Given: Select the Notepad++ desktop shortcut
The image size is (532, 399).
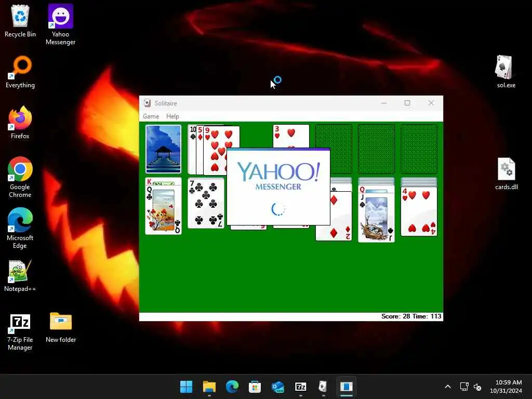Looking at the screenshot, I should (20, 275).
